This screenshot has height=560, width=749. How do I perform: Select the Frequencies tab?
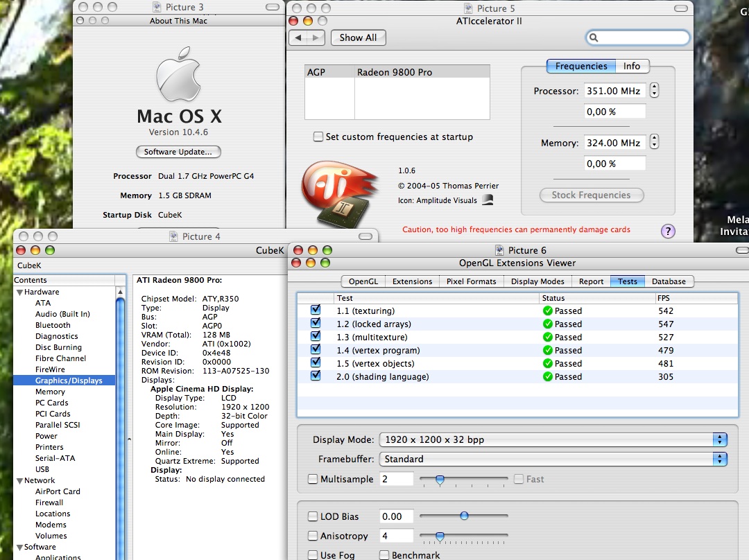coord(581,66)
